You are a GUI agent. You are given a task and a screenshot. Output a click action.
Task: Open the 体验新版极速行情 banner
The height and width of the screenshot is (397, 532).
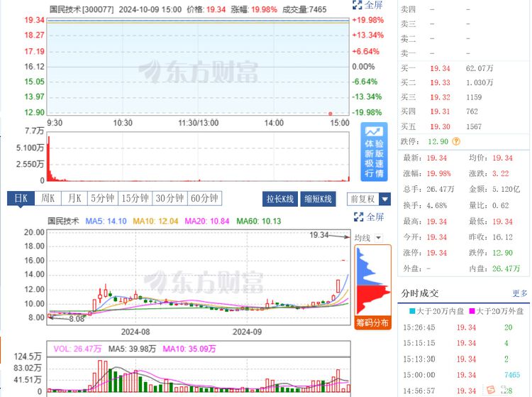[374, 152]
